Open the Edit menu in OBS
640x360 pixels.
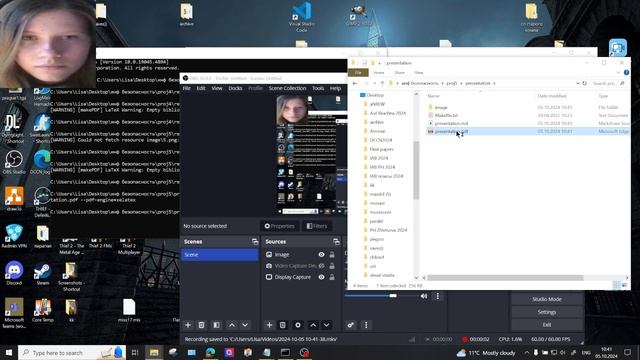coord(201,88)
